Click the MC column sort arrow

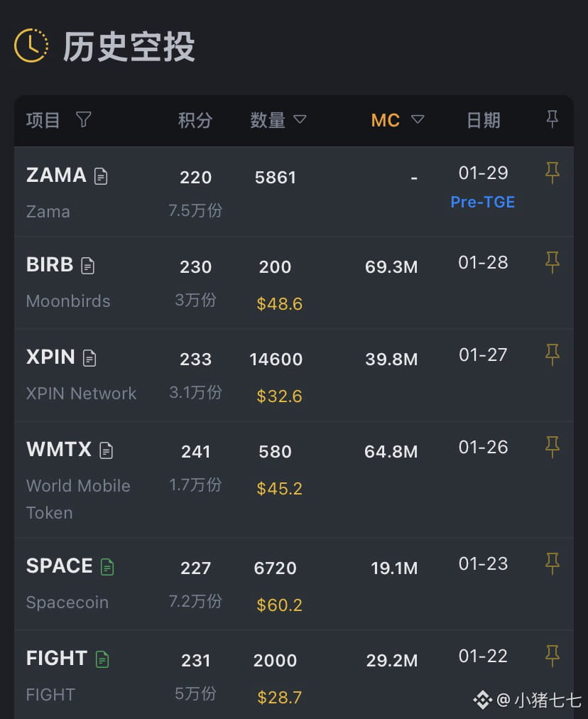[x=418, y=119]
